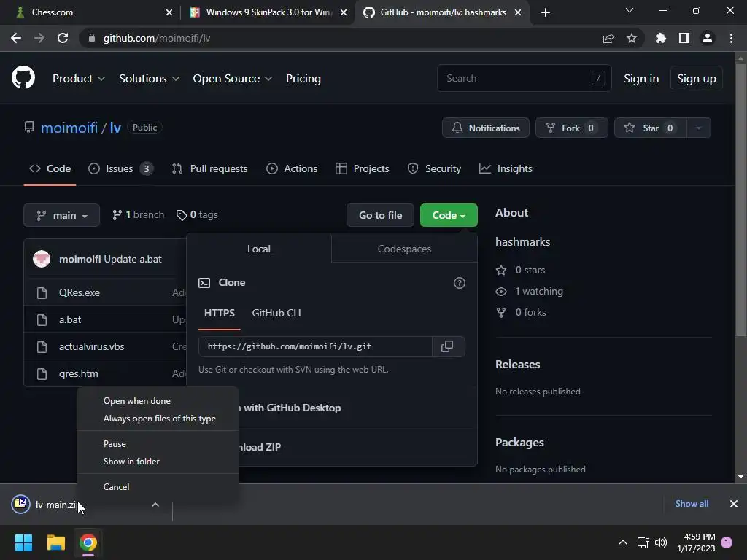The height and width of the screenshot is (560, 747).
Task: Open the Insights tab
Action: pyautogui.click(x=506, y=168)
